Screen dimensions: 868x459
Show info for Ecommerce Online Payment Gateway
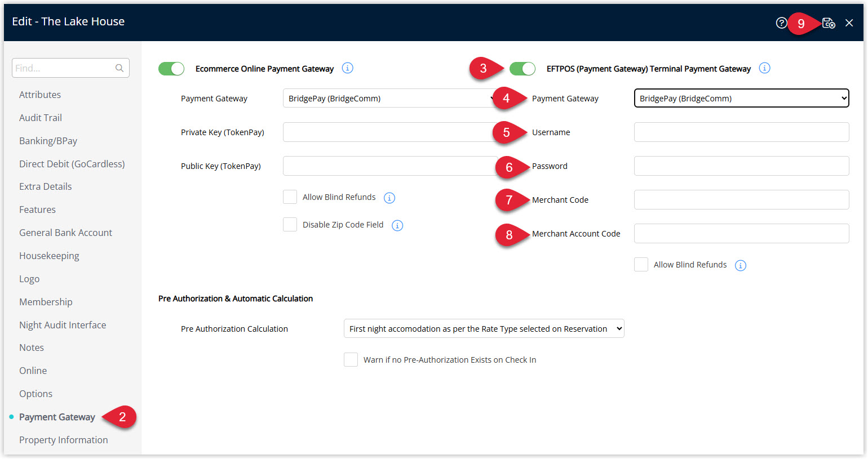pyautogui.click(x=348, y=68)
